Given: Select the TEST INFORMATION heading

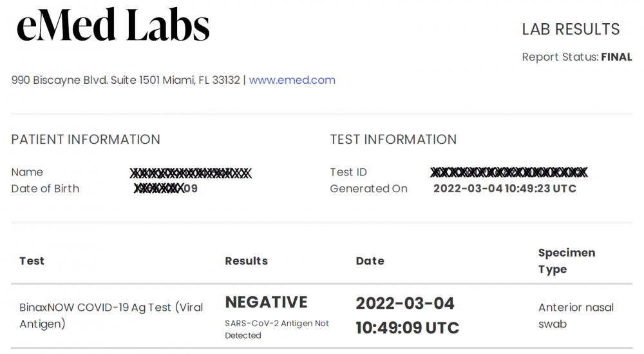Looking at the screenshot, I should (393, 139).
